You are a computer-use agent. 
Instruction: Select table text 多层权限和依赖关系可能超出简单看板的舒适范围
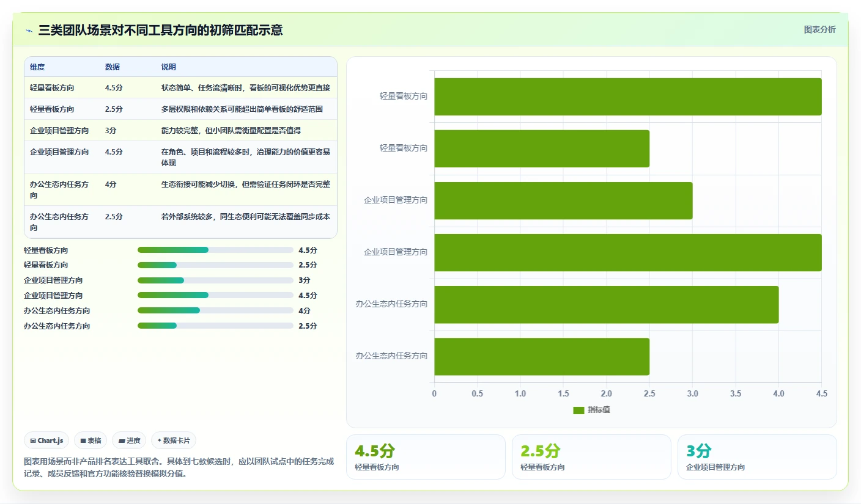pos(242,109)
